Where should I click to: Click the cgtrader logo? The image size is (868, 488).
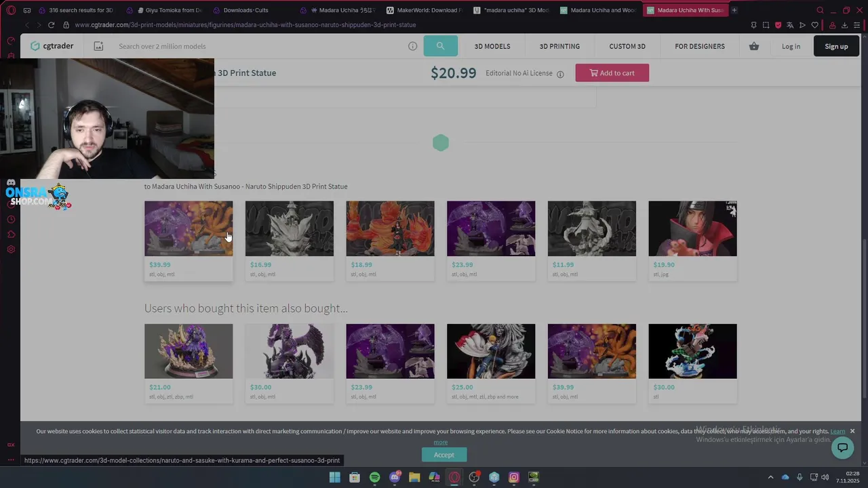52,46
